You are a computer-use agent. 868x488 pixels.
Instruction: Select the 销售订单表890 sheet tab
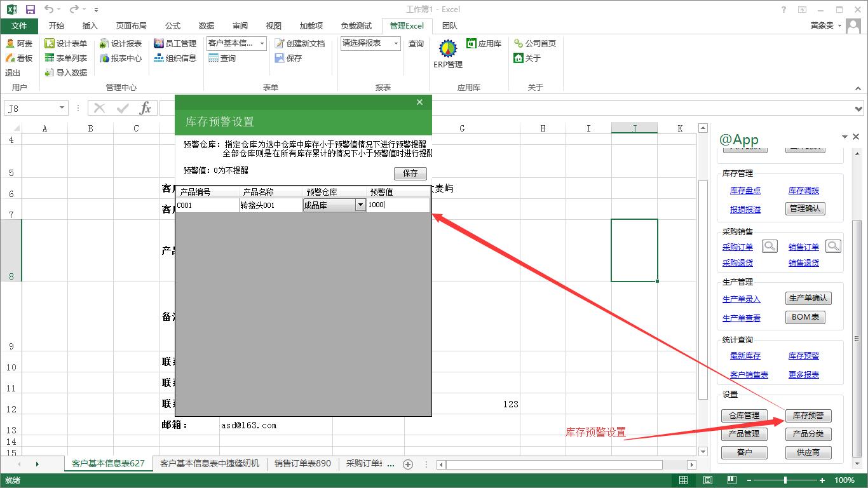[302, 464]
